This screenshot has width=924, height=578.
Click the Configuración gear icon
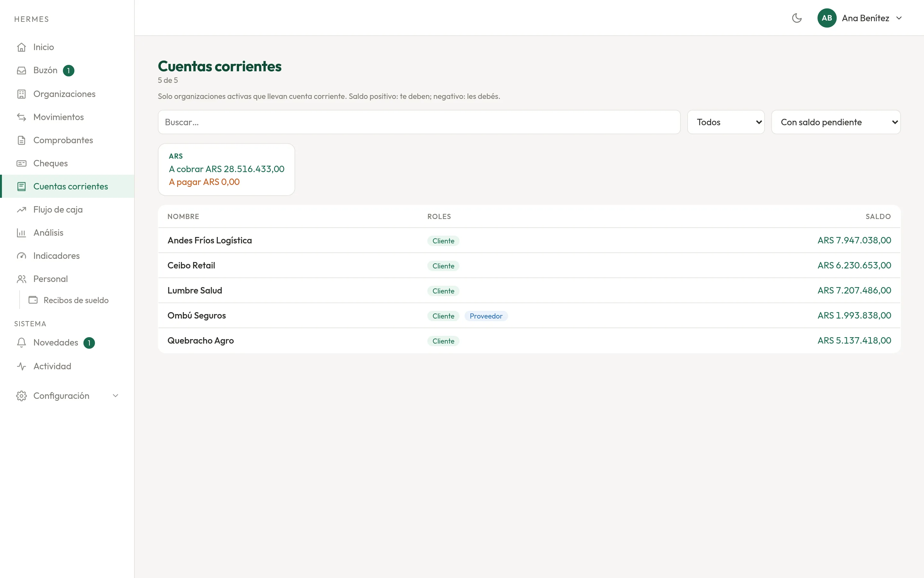pyautogui.click(x=21, y=396)
